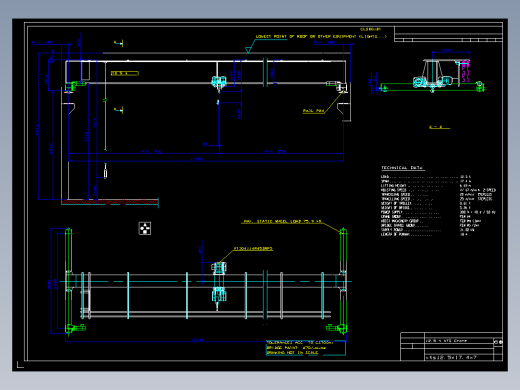Select the A-A section crane side view
This screenshot has height=390, width=520.
point(432,76)
